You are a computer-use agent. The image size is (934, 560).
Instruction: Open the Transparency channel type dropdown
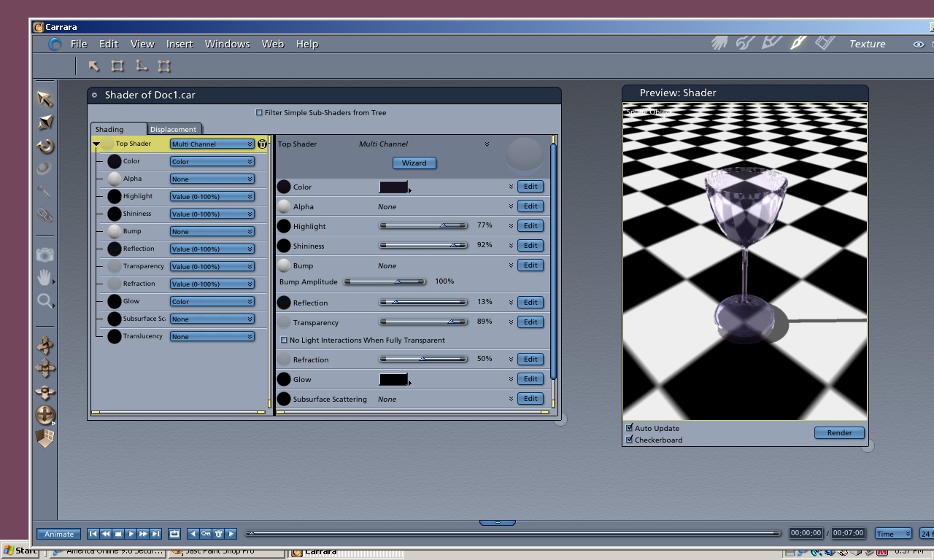pyautogui.click(x=212, y=267)
